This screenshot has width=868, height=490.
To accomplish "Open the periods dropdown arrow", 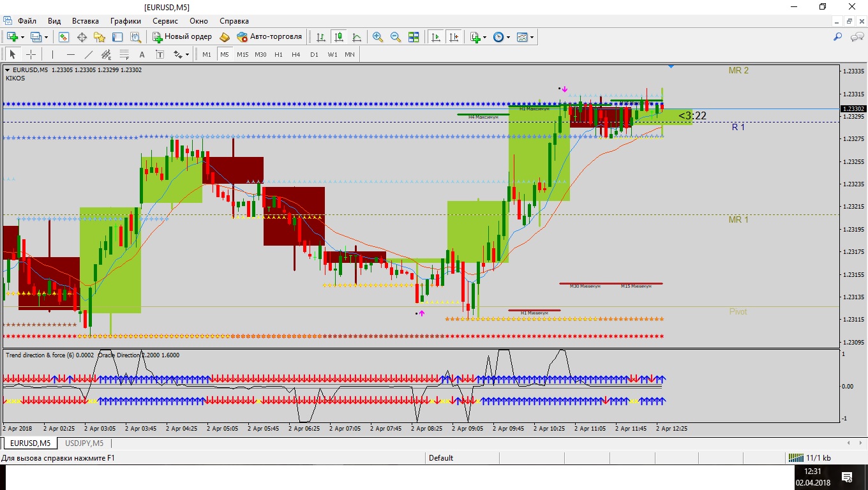I will click(x=509, y=37).
